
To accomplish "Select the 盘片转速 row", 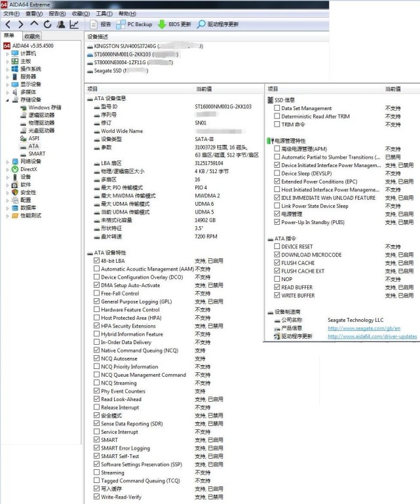I will click(175, 237).
